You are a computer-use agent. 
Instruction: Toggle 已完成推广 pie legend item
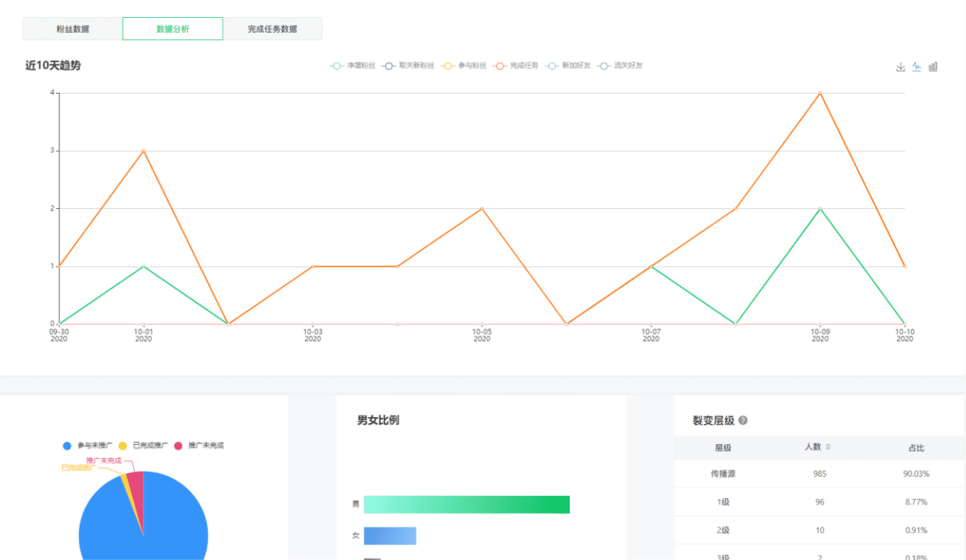[x=144, y=445]
